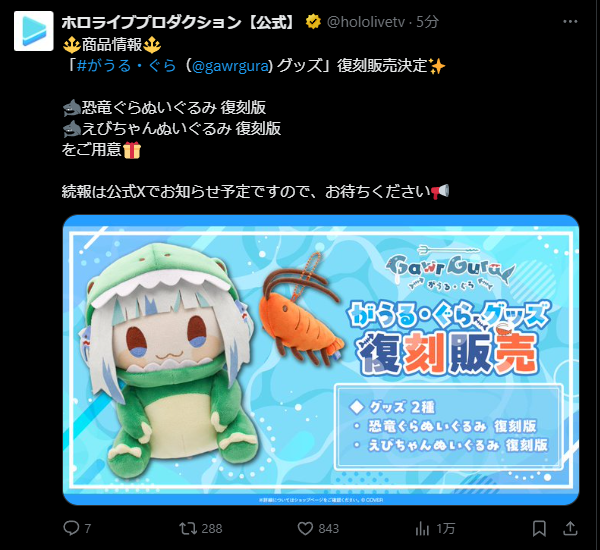This screenshot has width=600, height=550.
Task: Like the tweet with heart icon
Action: coord(305,529)
